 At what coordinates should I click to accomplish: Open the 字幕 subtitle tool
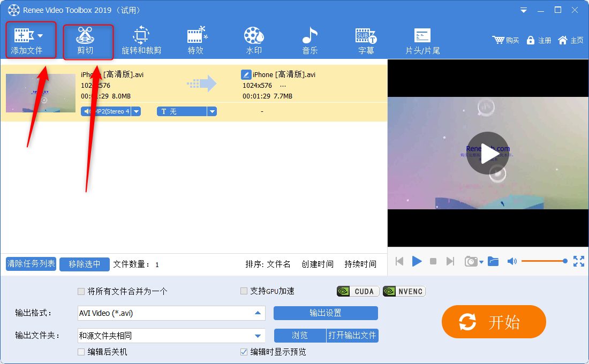(366, 41)
